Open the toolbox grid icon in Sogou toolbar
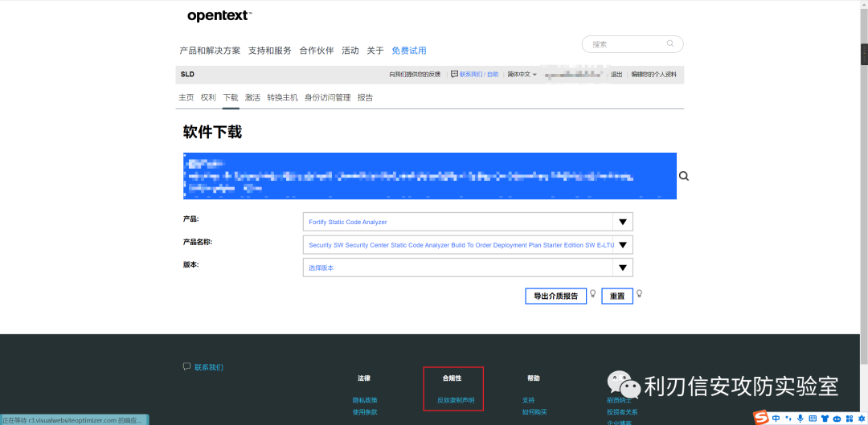This screenshot has width=868, height=425. click(x=850, y=418)
